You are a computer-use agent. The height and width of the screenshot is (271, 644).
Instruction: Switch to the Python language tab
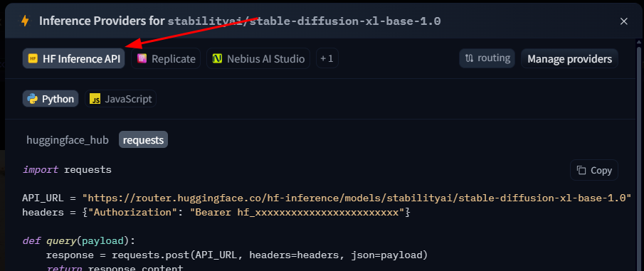click(51, 99)
